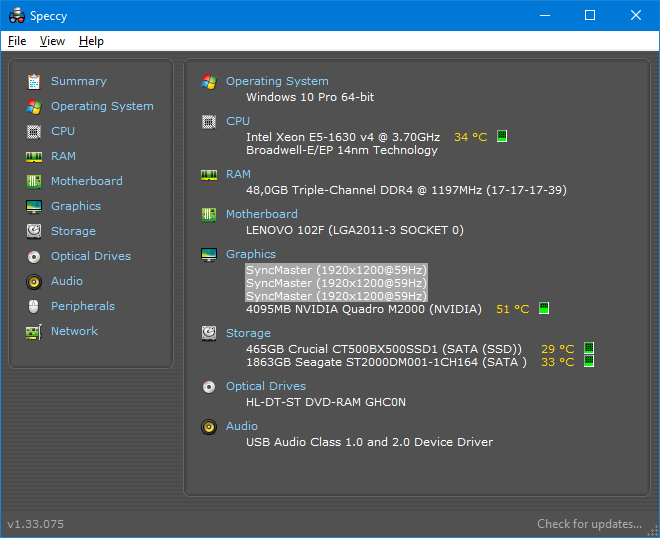Image resolution: width=660 pixels, height=538 pixels.
Task: Click the Storage hard drive icon in sidebar
Action: (34, 231)
